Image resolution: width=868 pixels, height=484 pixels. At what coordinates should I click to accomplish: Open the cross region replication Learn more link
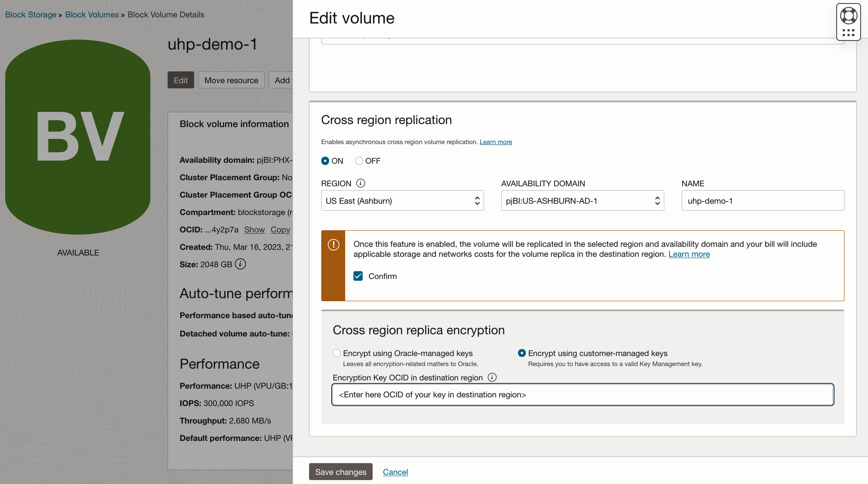[x=496, y=142]
